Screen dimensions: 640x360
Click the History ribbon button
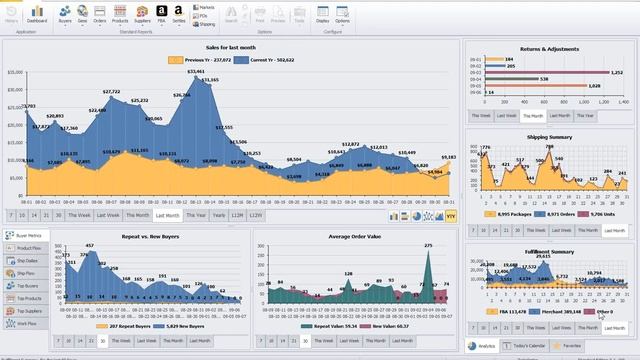pos(11,15)
